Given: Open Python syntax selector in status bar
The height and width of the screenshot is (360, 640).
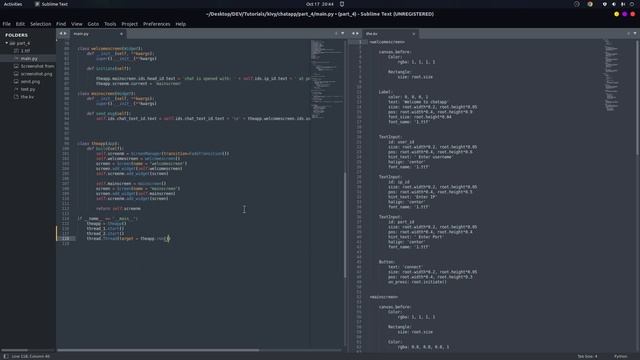Looking at the screenshot, I should tap(620, 356).
